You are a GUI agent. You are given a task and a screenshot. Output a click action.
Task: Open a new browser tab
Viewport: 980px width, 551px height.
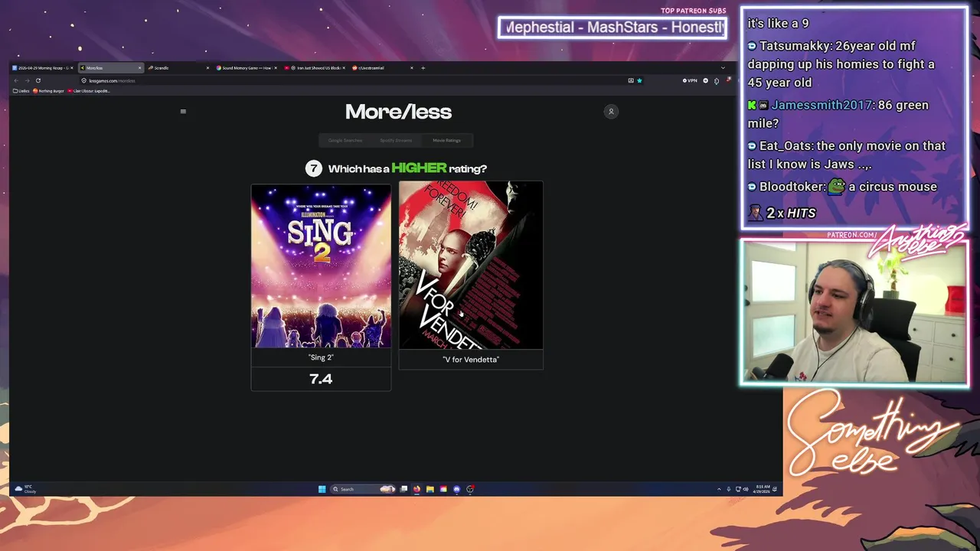[x=423, y=68]
